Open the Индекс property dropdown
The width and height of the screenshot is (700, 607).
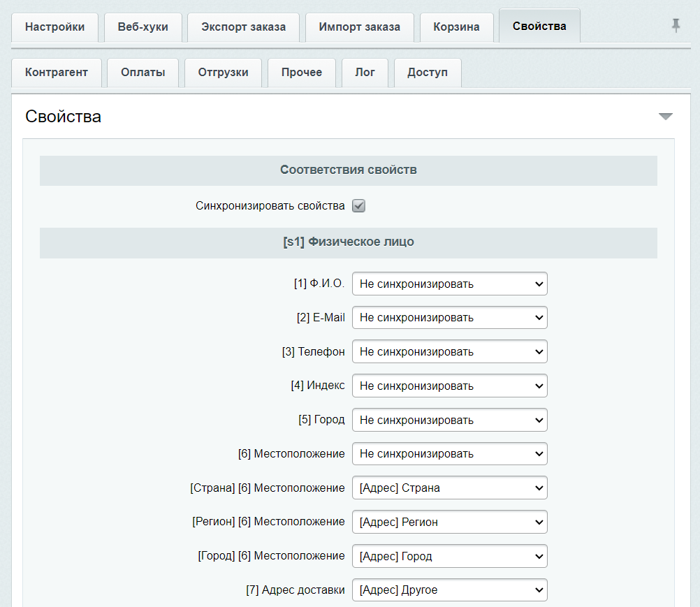click(x=449, y=386)
